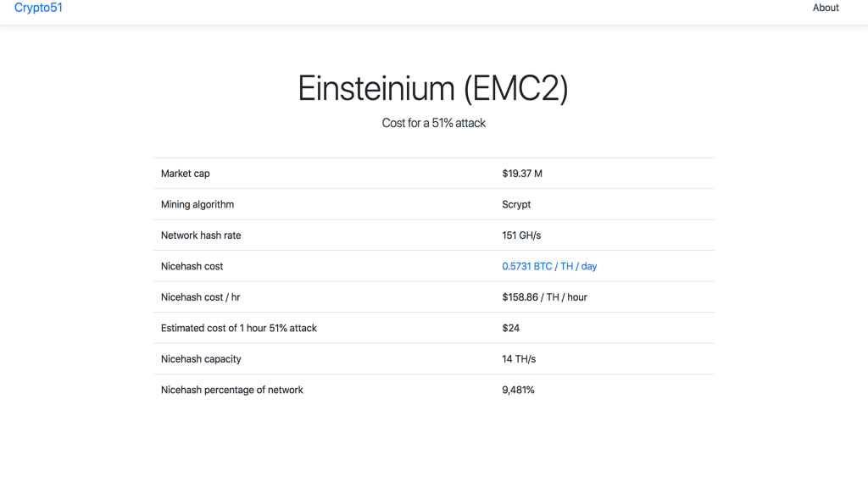Follow the 0.5731 BTC / TH / day link

(x=549, y=266)
